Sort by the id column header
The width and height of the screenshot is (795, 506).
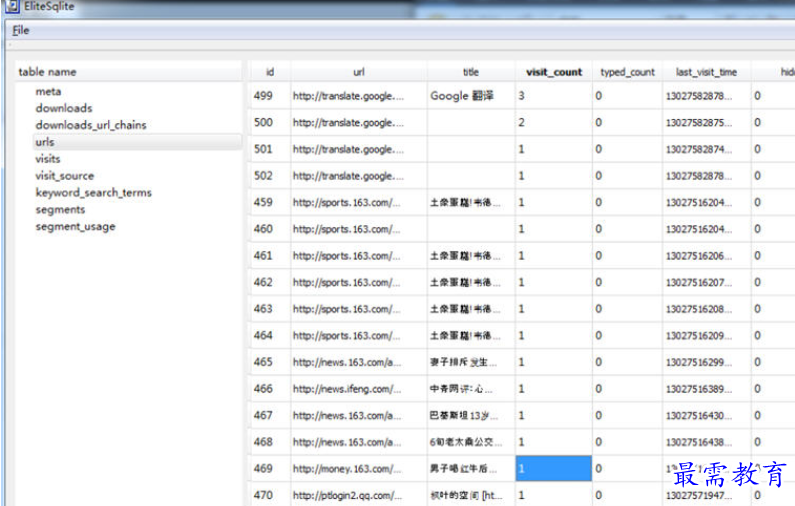pyautogui.click(x=270, y=72)
